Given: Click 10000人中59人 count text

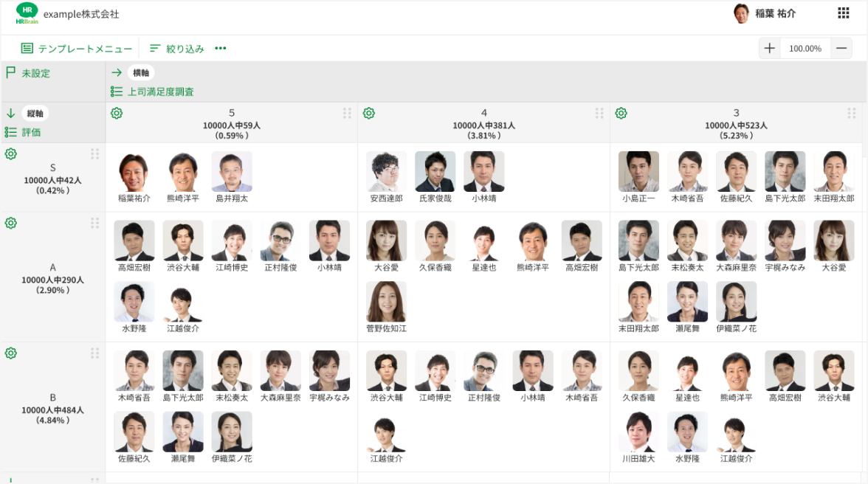Looking at the screenshot, I should [232, 125].
